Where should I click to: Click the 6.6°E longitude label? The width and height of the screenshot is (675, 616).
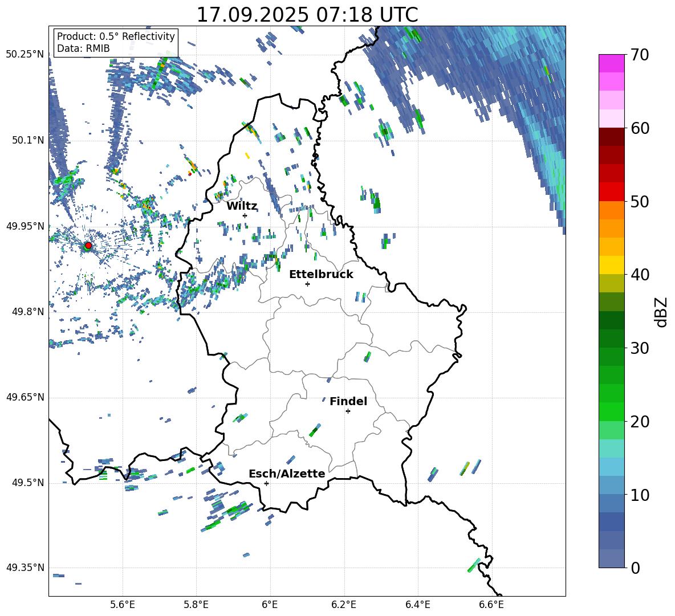[x=491, y=605]
